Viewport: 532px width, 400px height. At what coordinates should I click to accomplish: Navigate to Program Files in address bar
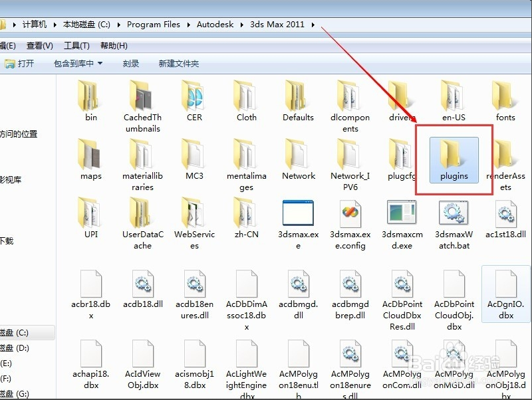click(x=154, y=25)
